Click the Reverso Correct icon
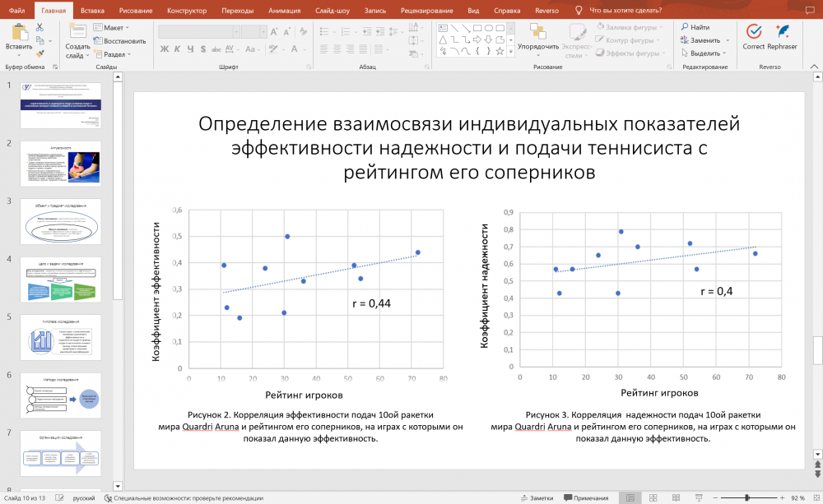Image resolution: width=823 pixels, height=504 pixels. 753,32
